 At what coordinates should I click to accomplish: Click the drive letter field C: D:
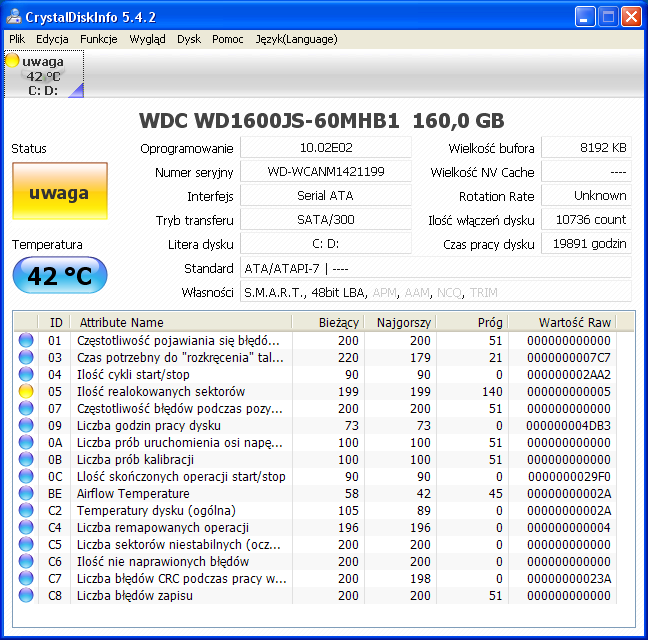tap(326, 243)
